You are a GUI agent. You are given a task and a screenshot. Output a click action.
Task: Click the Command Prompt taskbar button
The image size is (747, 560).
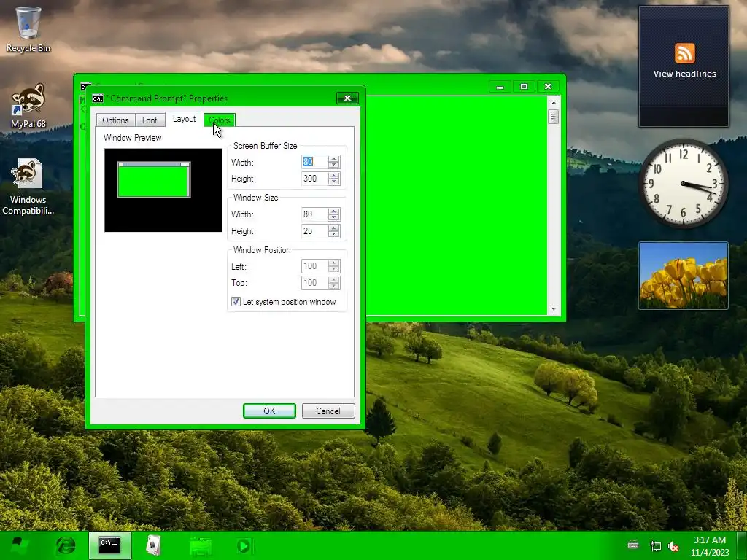pyautogui.click(x=110, y=545)
